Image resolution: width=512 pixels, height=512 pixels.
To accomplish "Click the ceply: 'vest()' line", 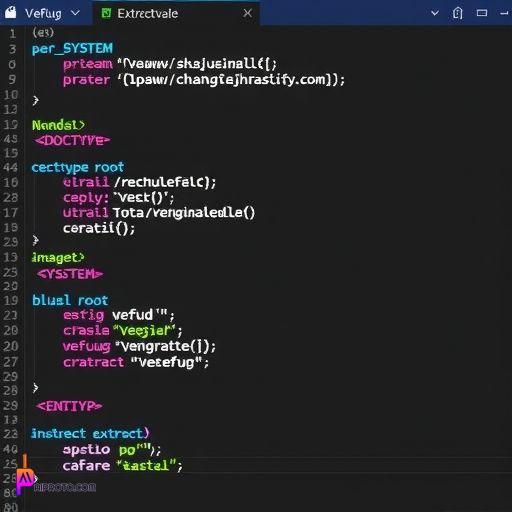I will (x=118, y=198).
